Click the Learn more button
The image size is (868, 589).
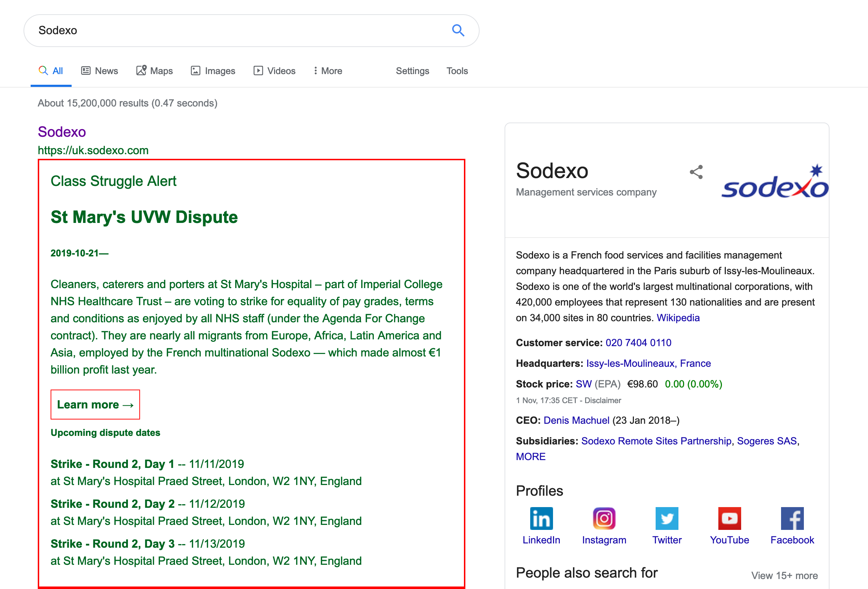coord(95,404)
